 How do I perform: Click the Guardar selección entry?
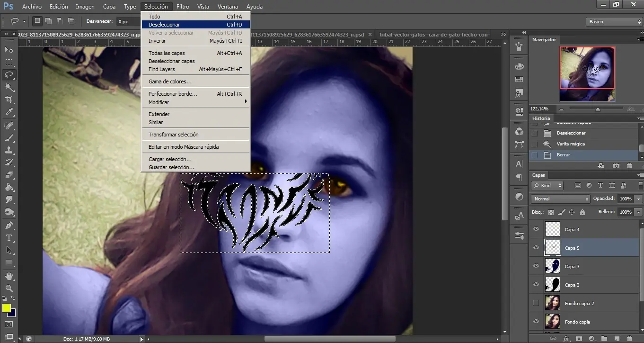(195, 167)
